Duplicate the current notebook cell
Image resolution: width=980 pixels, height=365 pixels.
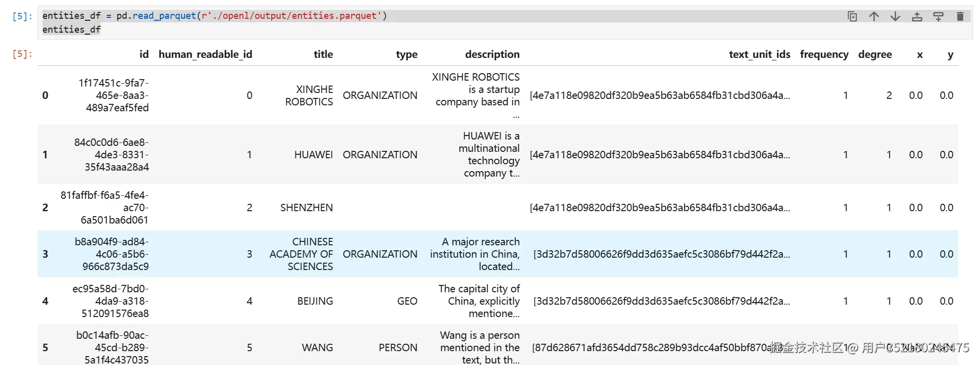[852, 16]
